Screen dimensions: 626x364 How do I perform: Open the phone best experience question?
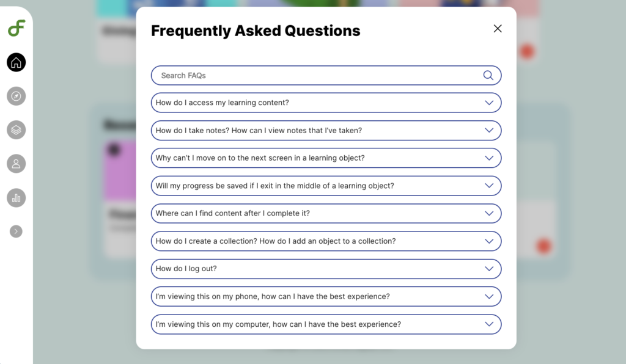click(x=325, y=296)
